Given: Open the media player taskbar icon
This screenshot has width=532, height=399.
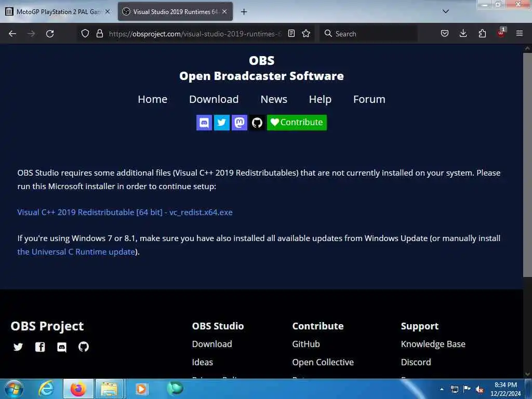Looking at the screenshot, I should tap(141, 389).
